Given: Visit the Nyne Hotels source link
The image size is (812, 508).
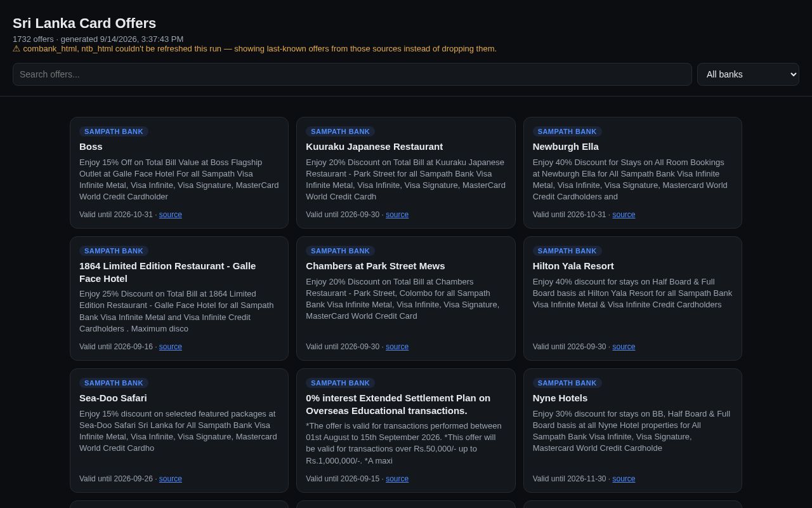Looking at the screenshot, I should point(624,479).
